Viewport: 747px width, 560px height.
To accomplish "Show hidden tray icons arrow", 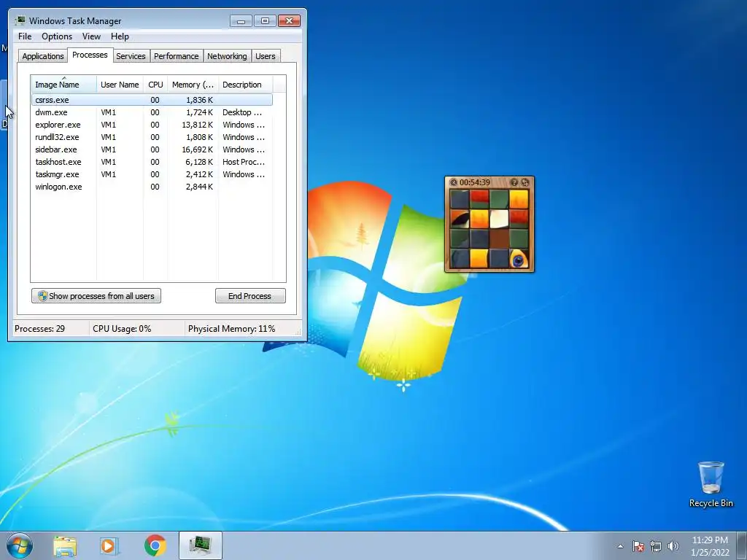I will click(x=620, y=546).
